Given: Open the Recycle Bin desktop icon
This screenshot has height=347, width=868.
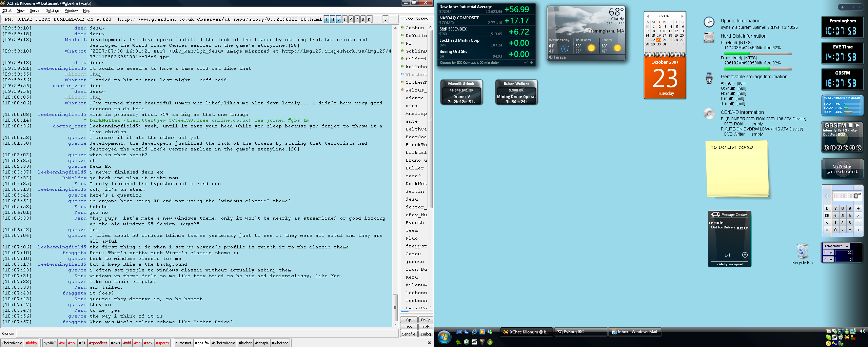Looking at the screenshot, I should click(x=803, y=254).
